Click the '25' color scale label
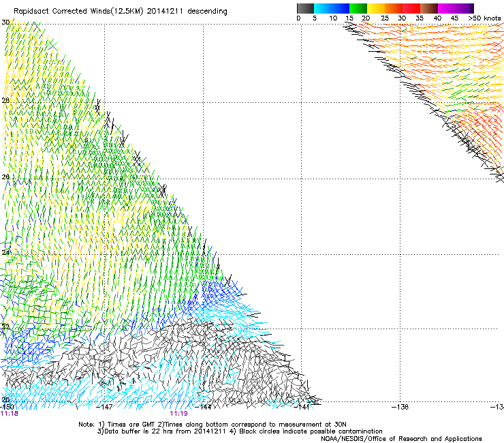The image size is (504, 443). click(385, 18)
